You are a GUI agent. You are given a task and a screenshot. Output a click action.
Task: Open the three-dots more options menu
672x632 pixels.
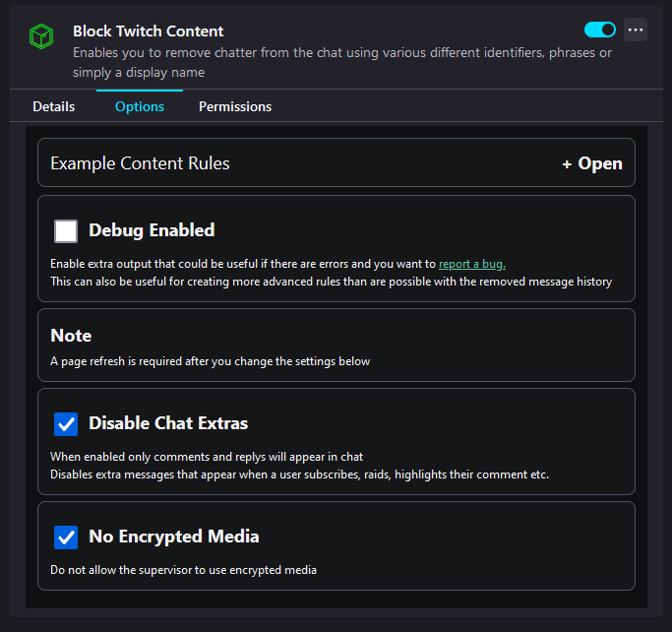pyautogui.click(x=636, y=30)
